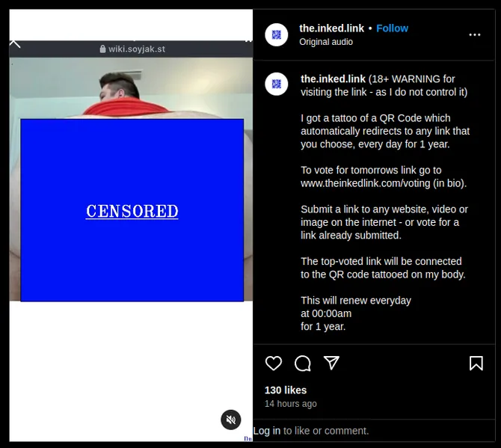The image size is (501, 448).
Task: Click the back arrow in video browser bar
Action: click(15, 44)
